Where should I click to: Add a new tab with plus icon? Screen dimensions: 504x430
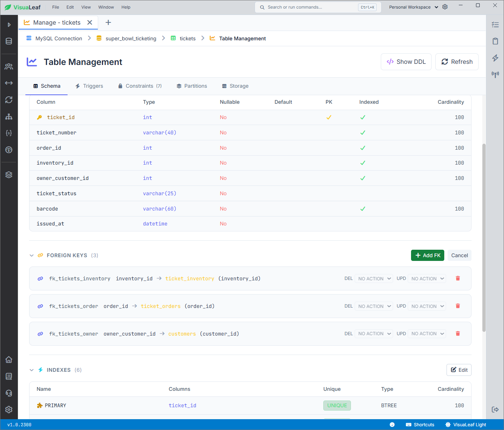[108, 22]
